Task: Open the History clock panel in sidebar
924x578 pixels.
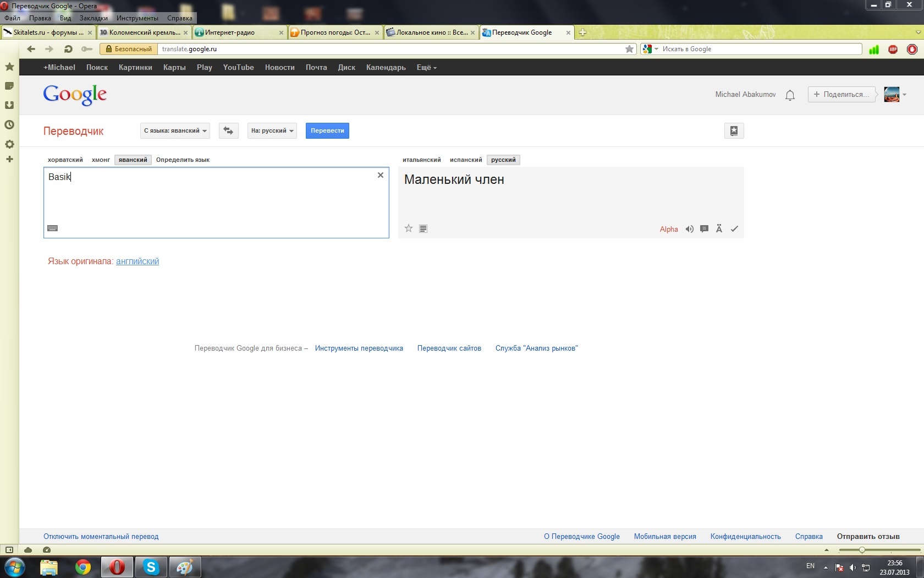Action: (x=9, y=125)
